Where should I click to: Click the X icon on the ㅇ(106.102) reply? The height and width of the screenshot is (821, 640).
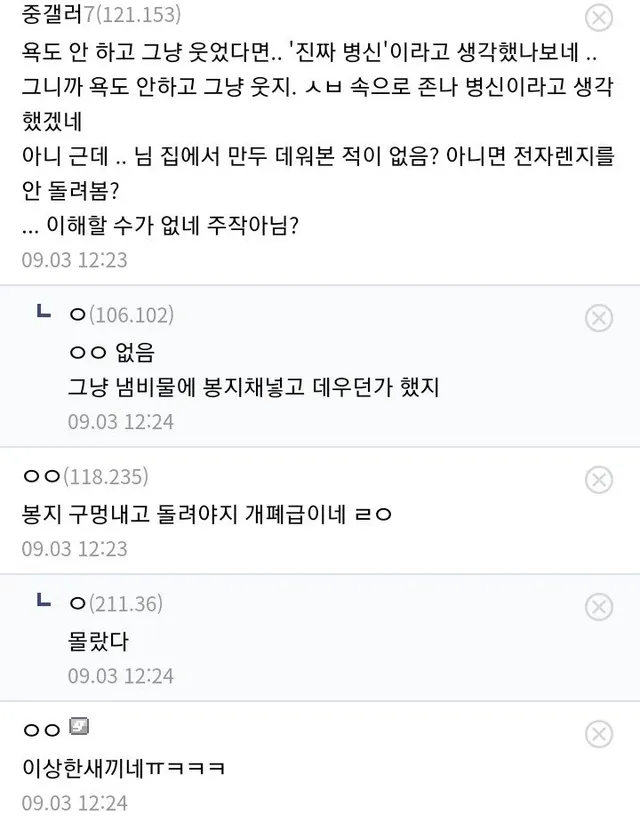point(598,318)
